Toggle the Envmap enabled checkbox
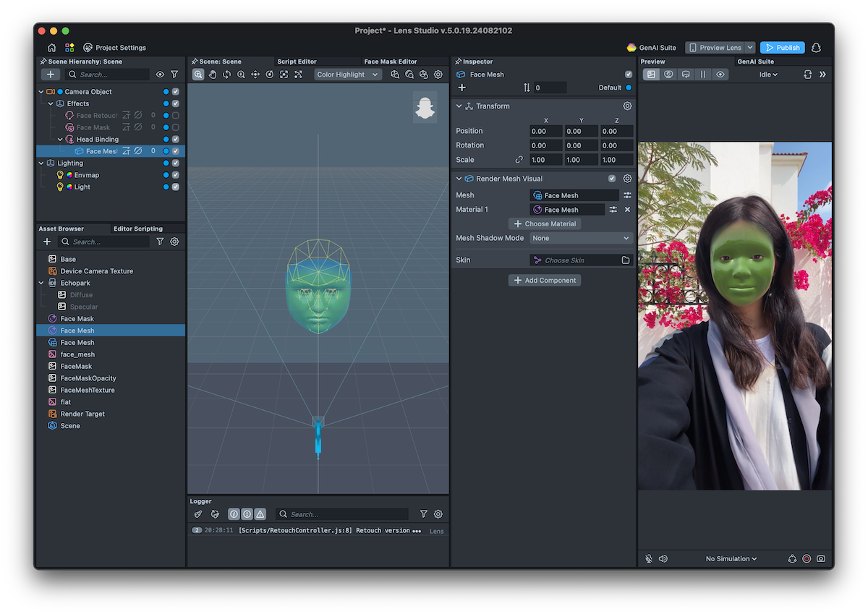868x614 pixels. pyautogui.click(x=176, y=175)
